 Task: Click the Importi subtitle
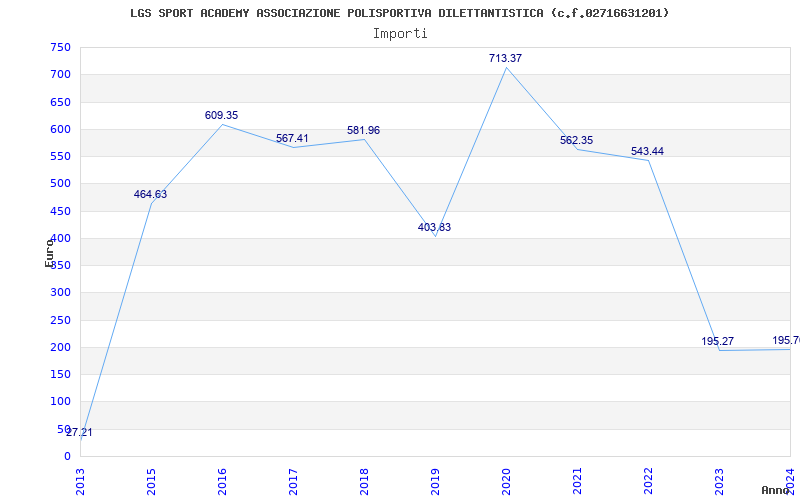point(400,34)
